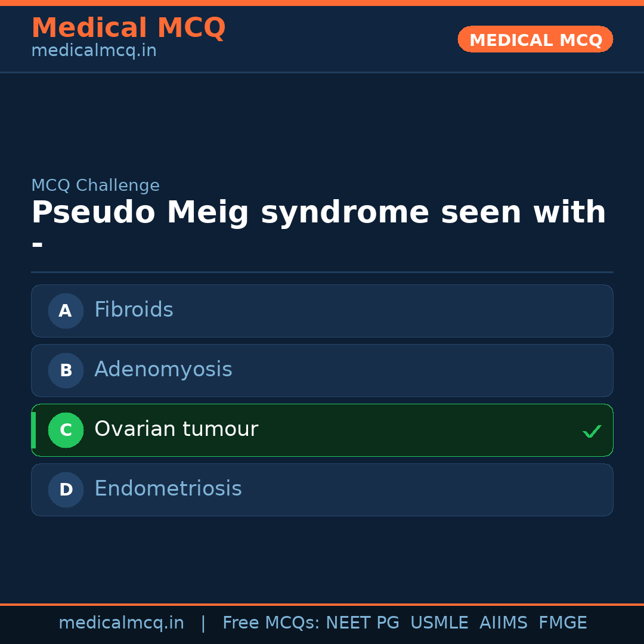The width and height of the screenshot is (644, 644).
Task: Select the Fibroids answer option
Action: [x=322, y=311]
